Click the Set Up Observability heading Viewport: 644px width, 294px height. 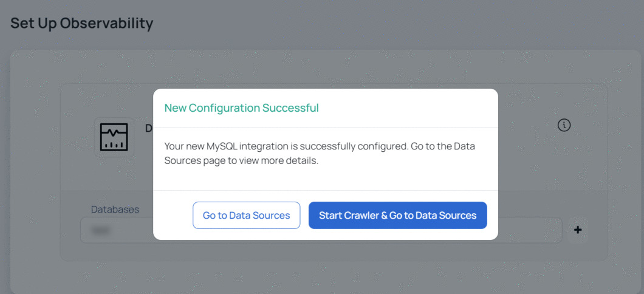click(82, 24)
